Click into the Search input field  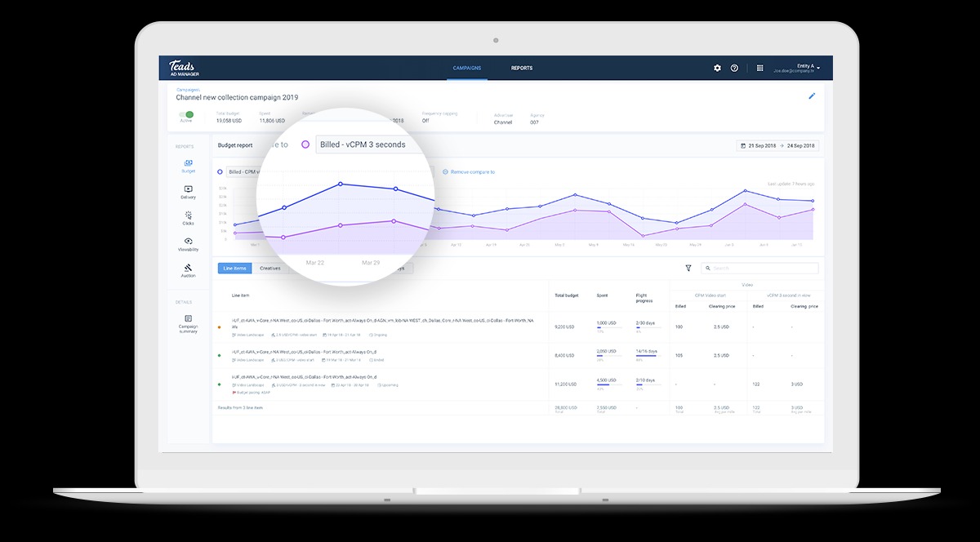coord(764,268)
